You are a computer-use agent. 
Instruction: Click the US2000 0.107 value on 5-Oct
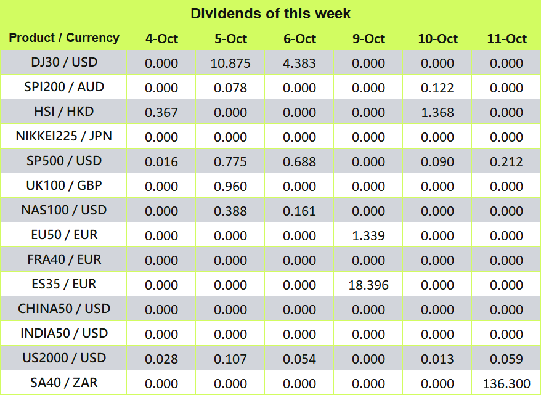230,359
